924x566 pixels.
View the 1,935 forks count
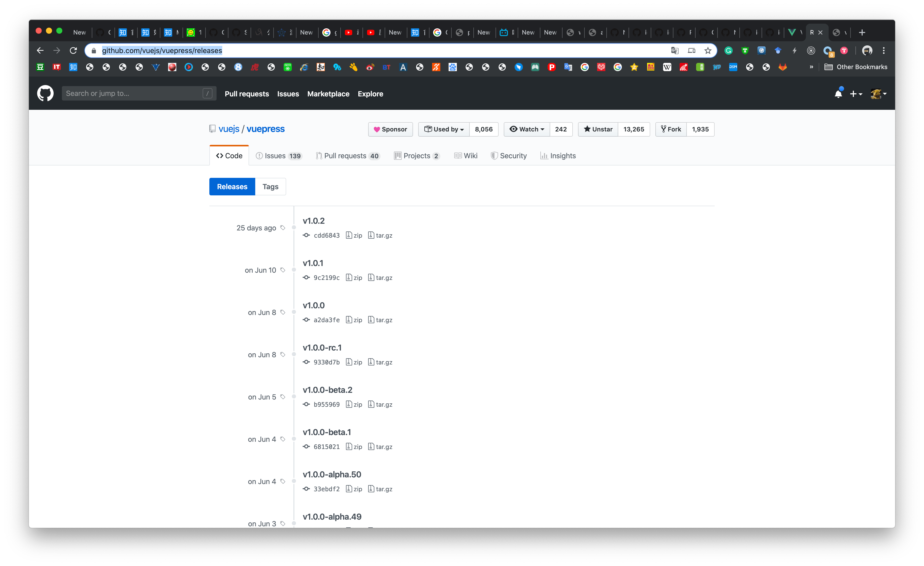click(x=700, y=129)
